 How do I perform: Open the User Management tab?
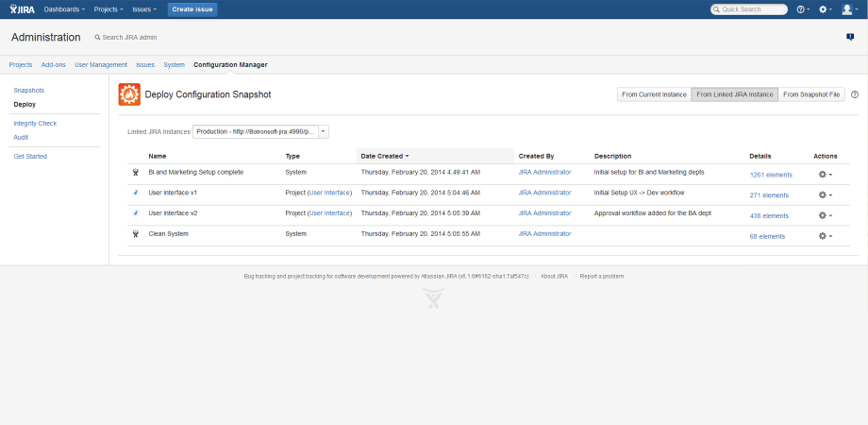[101, 65]
